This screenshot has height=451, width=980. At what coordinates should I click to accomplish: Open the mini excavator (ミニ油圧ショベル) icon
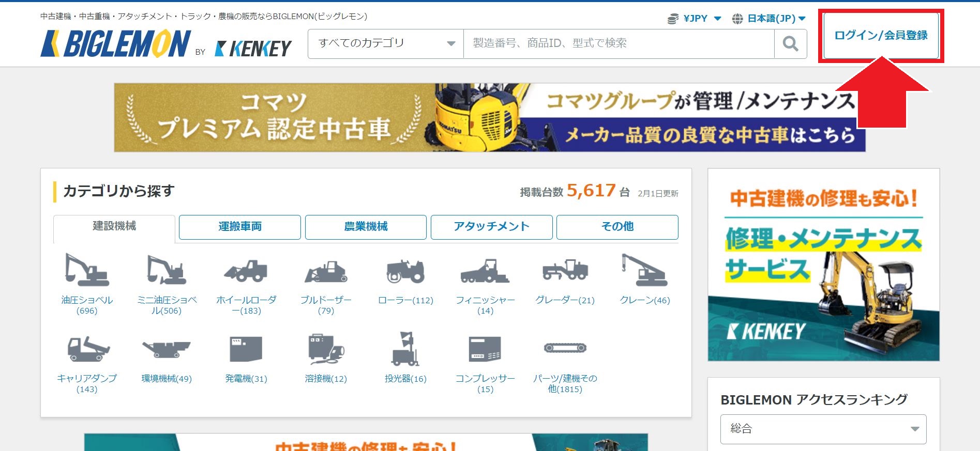click(166, 270)
